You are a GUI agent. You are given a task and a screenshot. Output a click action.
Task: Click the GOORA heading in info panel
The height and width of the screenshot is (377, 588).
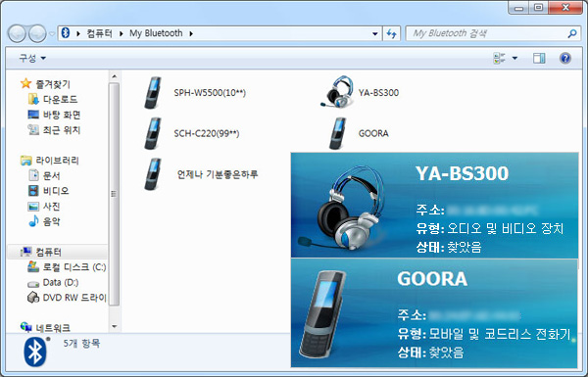(x=432, y=279)
